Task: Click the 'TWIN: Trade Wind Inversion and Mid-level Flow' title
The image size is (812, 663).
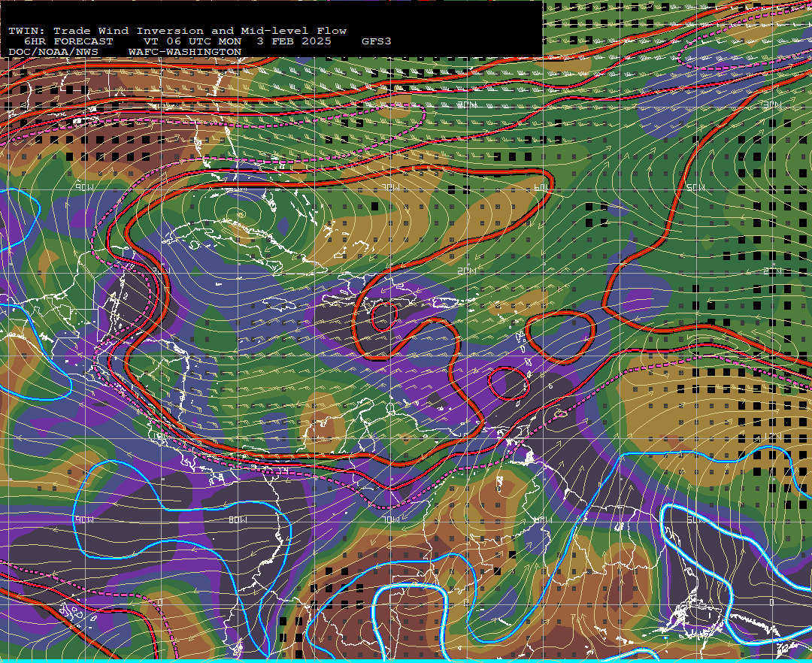Action: [177, 31]
